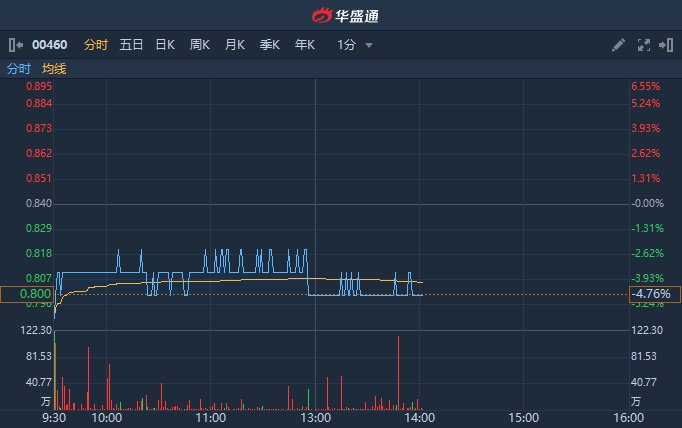Click the 0.818 price label

[39, 253]
